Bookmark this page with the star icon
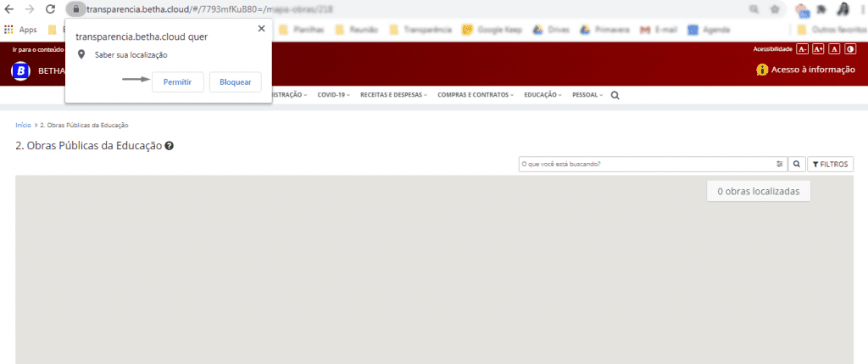 774,9
